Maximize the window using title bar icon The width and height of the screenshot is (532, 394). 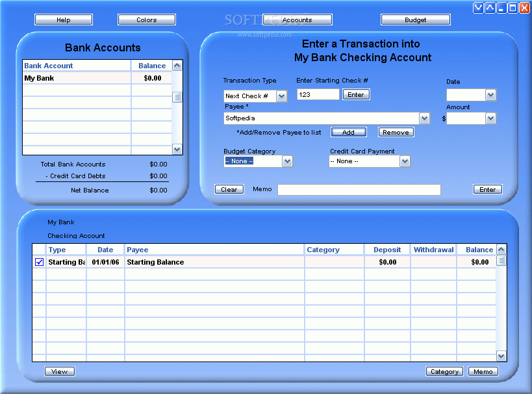click(513, 8)
